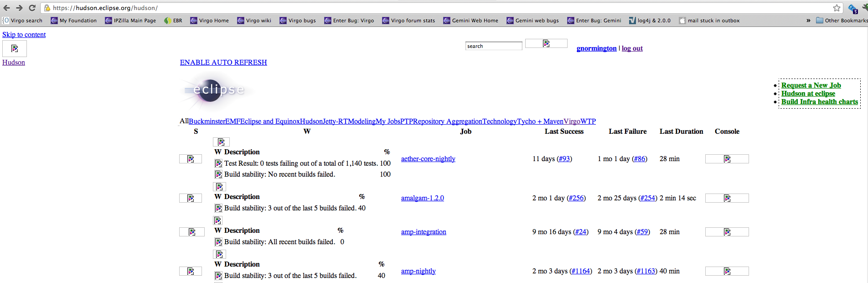Click the Hudson home link

pos(14,63)
